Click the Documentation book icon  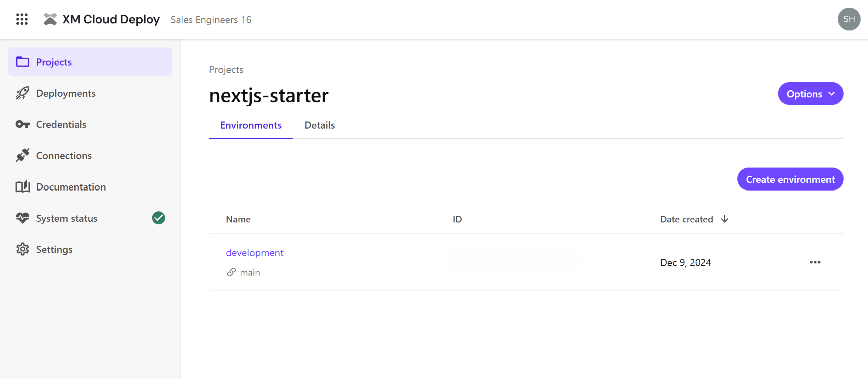tap(23, 187)
